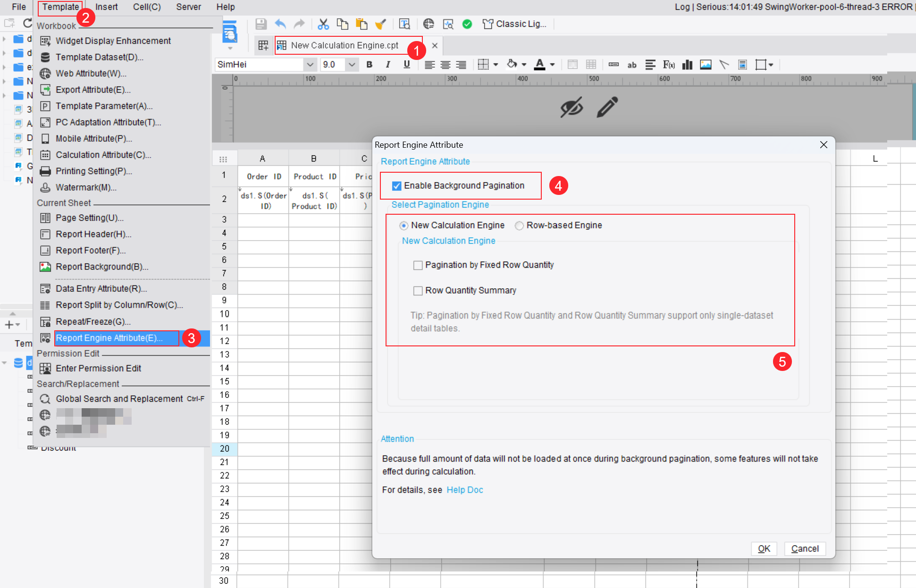The width and height of the screenshot is (916, 588).
Task: Expand the add (+) dropdown in left panel
Action: click(12, 325)
